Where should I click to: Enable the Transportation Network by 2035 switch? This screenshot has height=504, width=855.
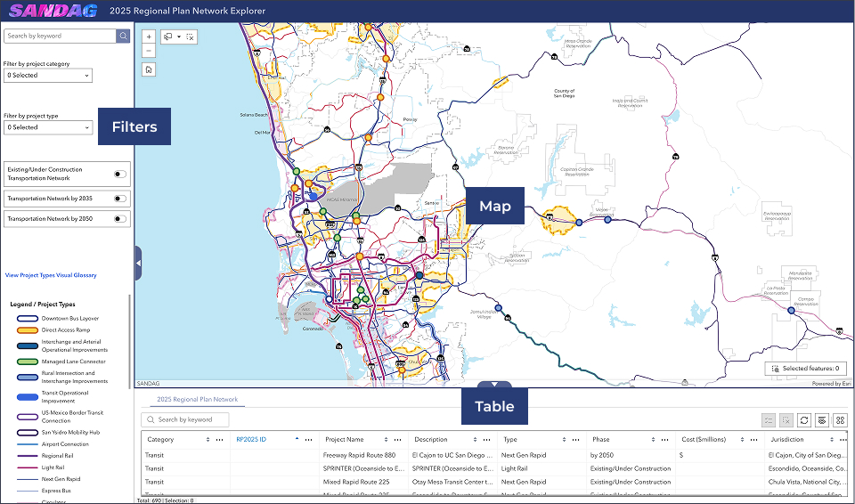tap(118, 198)
